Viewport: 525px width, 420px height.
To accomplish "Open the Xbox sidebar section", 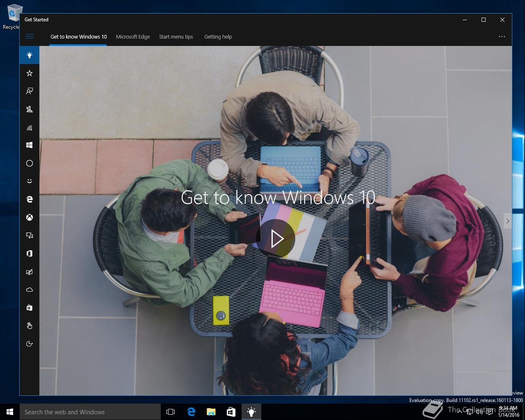I will (30, 217).
